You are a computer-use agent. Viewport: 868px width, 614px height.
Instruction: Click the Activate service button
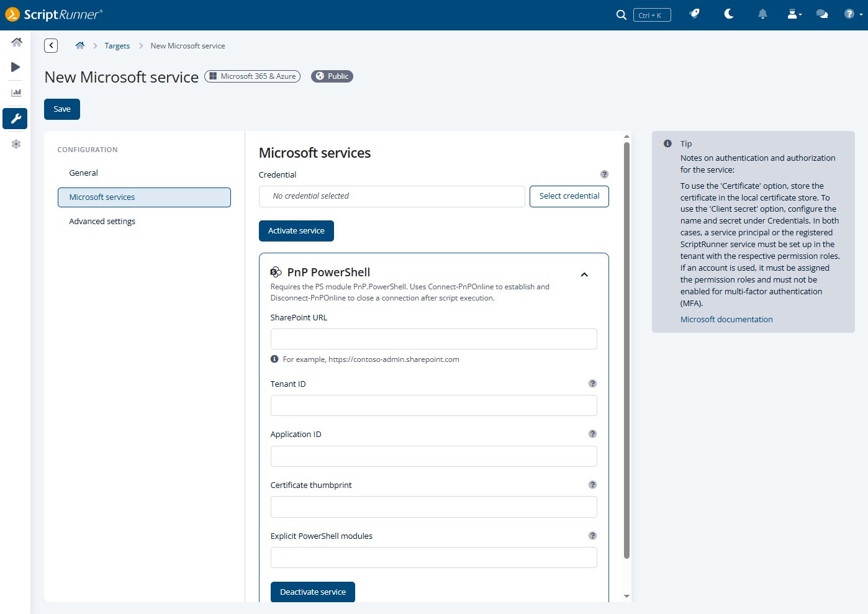(296, 231)
